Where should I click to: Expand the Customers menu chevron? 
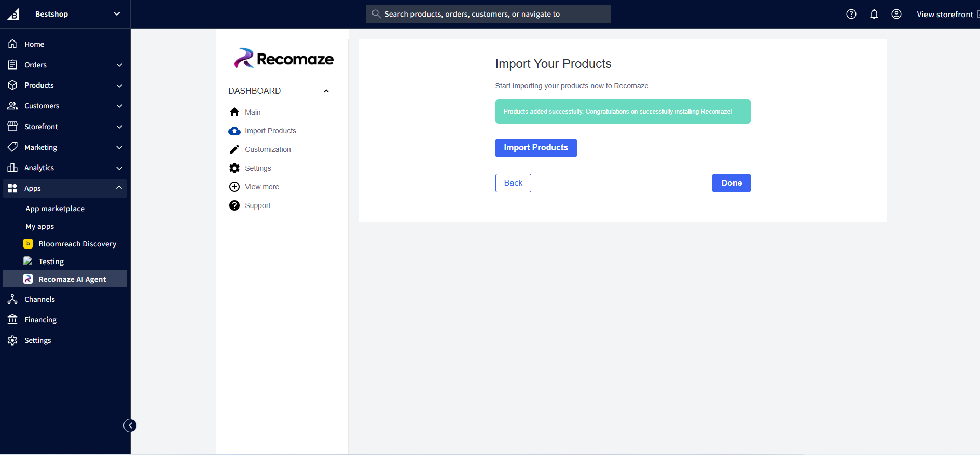coord(119,106)
